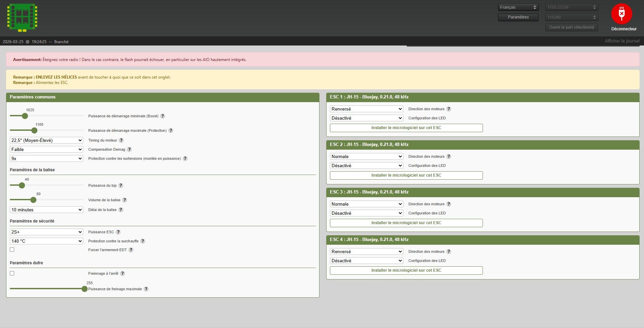The width and height of the screenshot is (644, 328).
Task: Click help icon beside Compensation Demag
Action: (129, 149)
